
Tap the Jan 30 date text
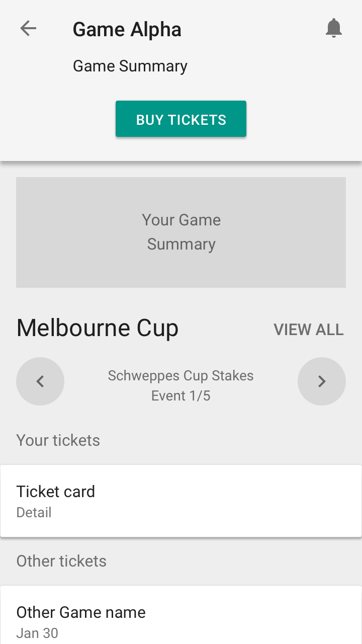click(x=37, y=633)
